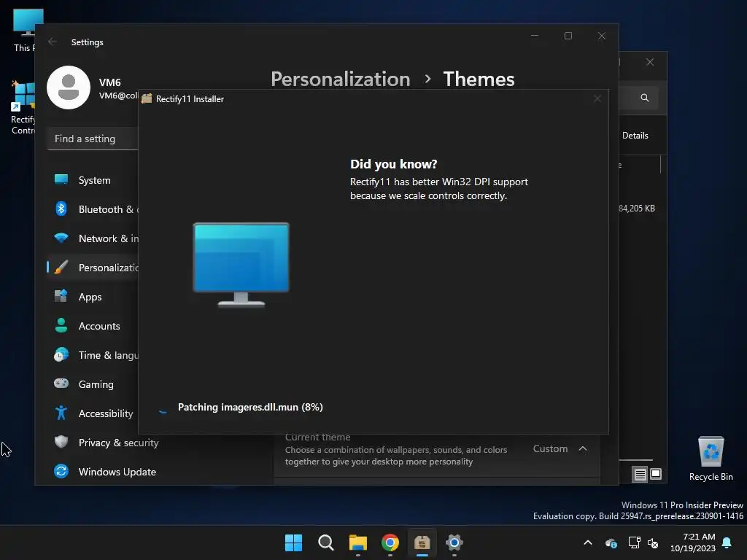Open Accessibility settings

(x=93, y=413)
